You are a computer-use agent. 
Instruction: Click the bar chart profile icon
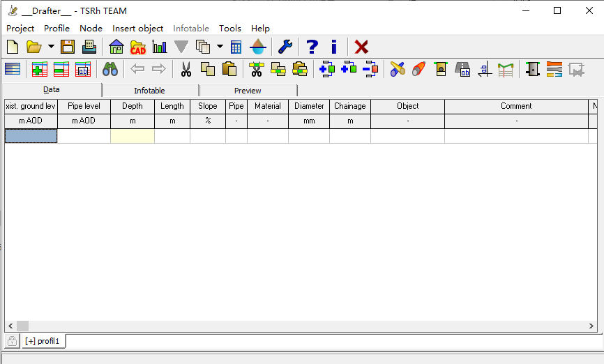[160, 47]
